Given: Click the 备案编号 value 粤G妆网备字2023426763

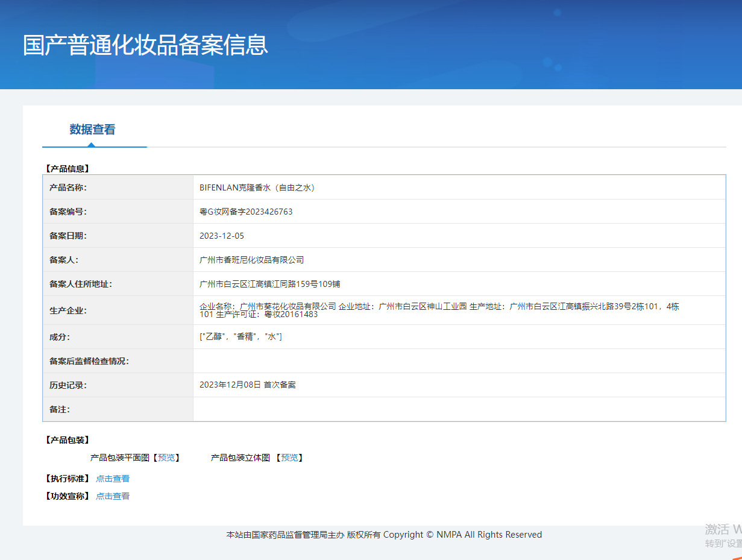Looking at the screenshot, I should 246,212.
